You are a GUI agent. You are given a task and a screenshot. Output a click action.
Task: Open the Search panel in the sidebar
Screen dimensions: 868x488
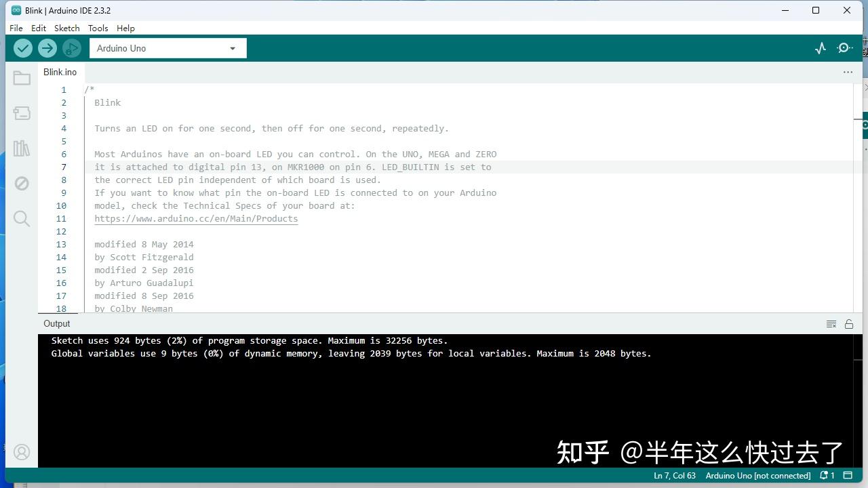point(21,218)
